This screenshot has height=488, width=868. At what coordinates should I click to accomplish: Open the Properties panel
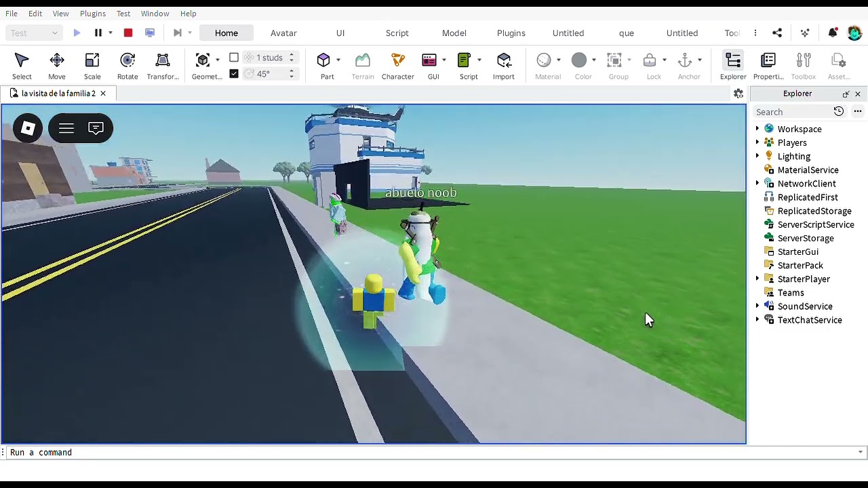coord(768,66)
